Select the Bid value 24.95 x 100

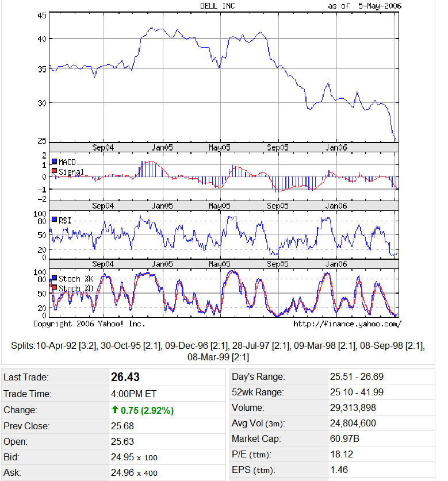pos(134,457)
